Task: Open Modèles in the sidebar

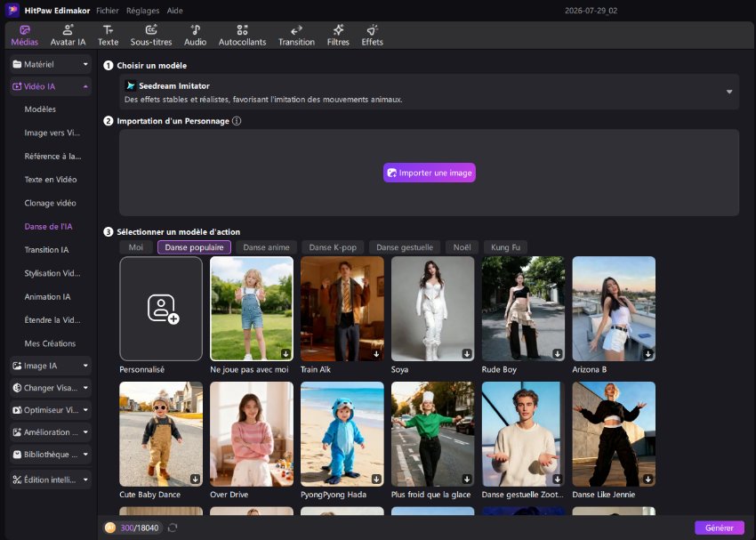Action: pyautogui.click(x=40, y=109)
